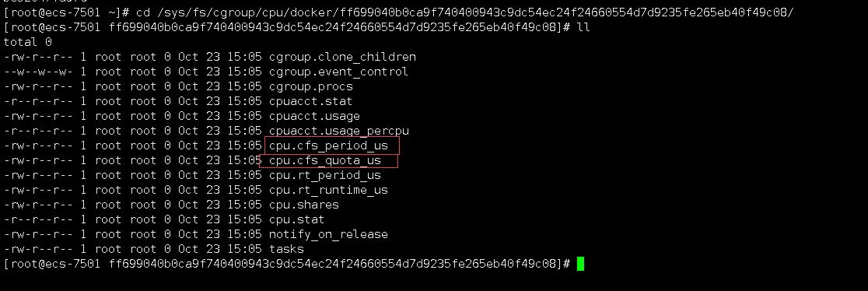
Task: Select cpuacct.stat in listing
Action: (x=310, y=101)
